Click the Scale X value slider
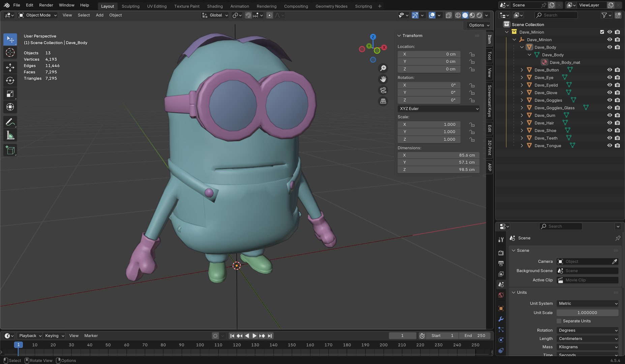This screenshot has width=625, height=364. (429, 124)
